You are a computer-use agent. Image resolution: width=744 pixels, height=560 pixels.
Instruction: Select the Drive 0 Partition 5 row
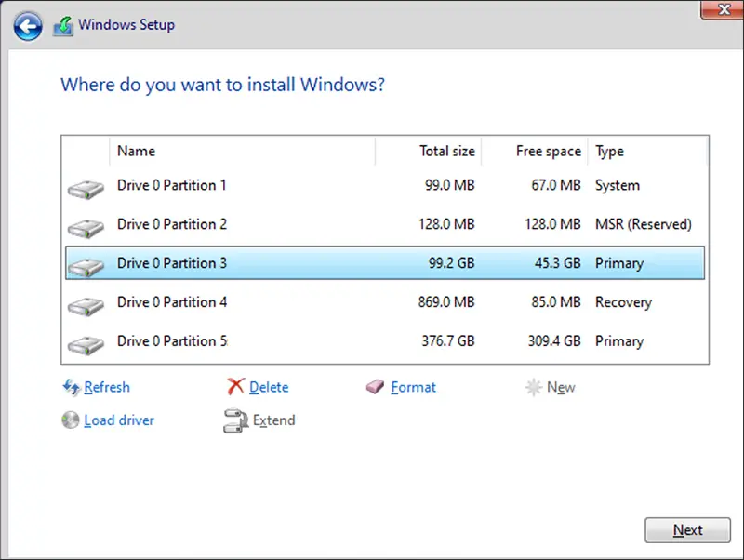pos(385,340)
